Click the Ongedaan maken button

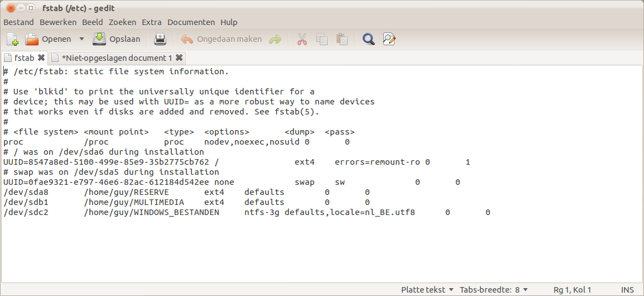[222, 39]
